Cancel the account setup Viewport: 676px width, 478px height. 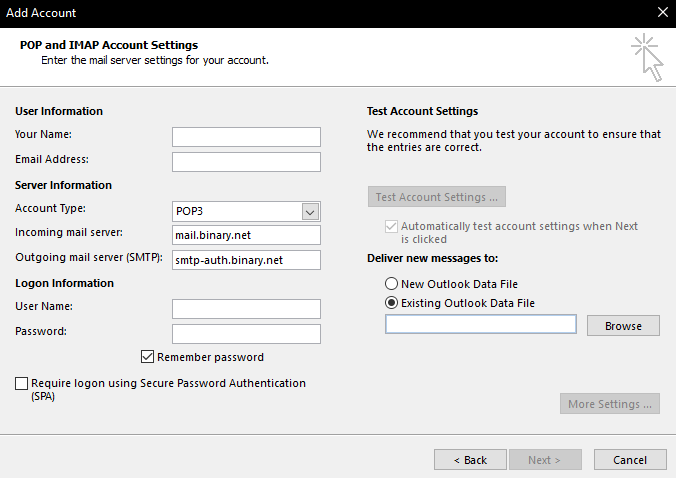pyautogui.click(x=630, y=460)
